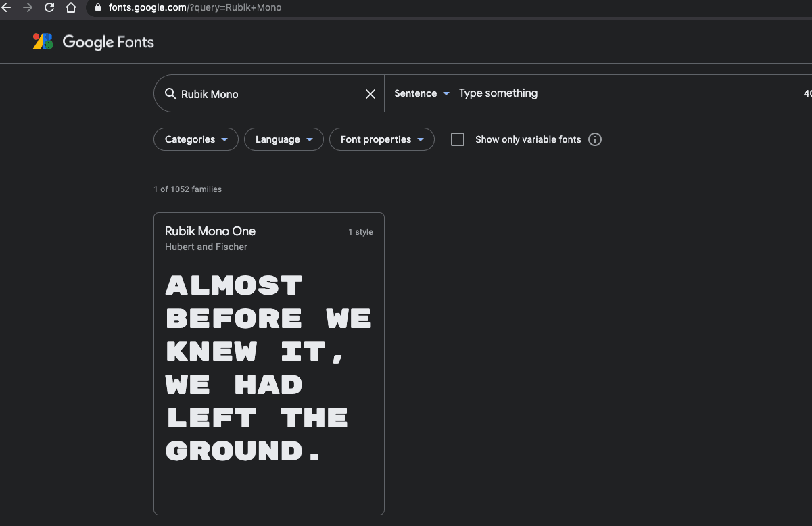Viewport: 812px width, 526px height.
Task: Expand the Categories filter
Action: (196, 139)
